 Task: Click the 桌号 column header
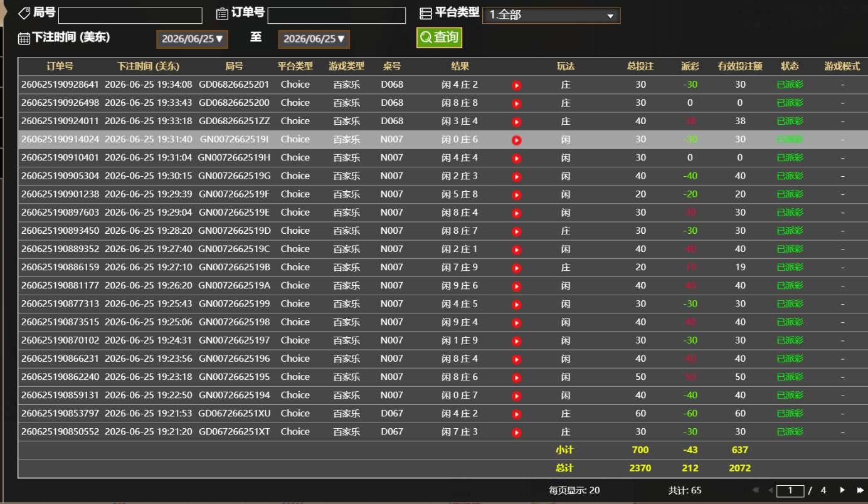(x=392, y=66)
